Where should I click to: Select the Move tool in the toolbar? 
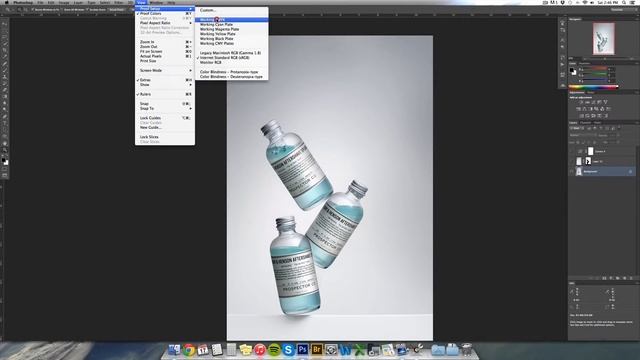4,24
